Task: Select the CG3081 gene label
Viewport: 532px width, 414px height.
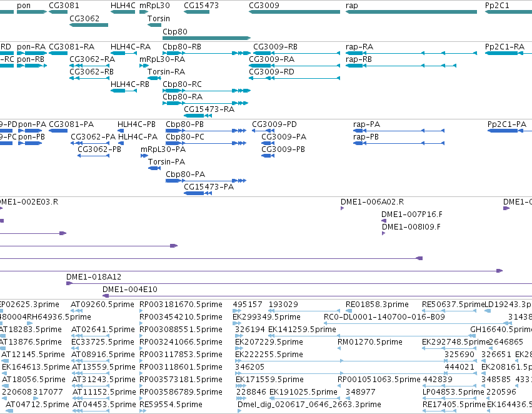Action: click(64, 6)
